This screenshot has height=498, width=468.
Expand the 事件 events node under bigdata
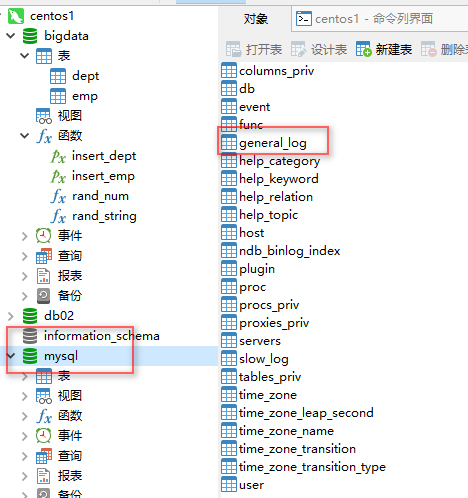click(x=25, y=236)
